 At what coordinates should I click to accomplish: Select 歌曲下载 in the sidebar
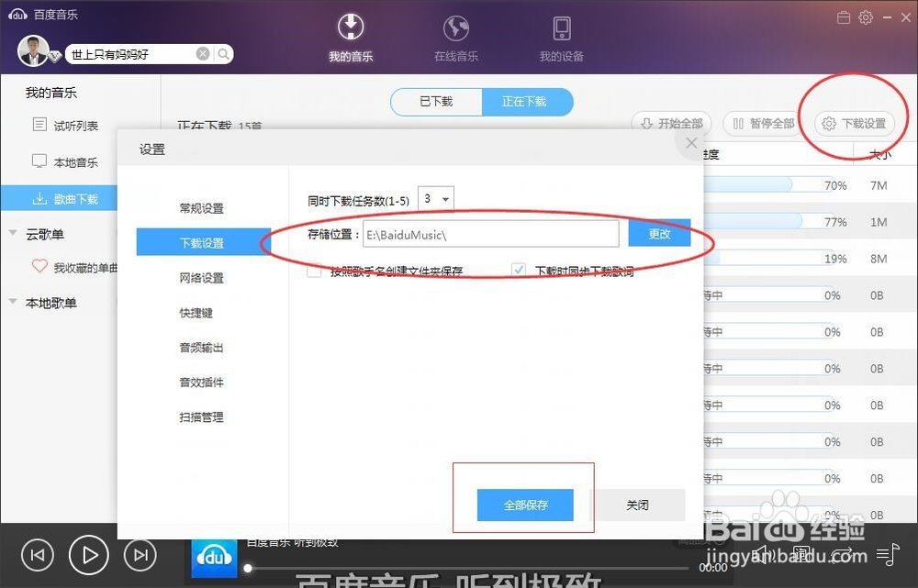59,198
